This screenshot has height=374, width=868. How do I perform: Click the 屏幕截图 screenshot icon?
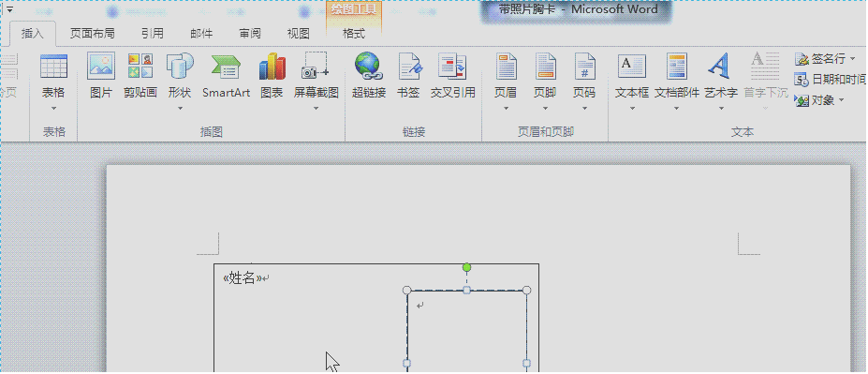pos(316,67)
